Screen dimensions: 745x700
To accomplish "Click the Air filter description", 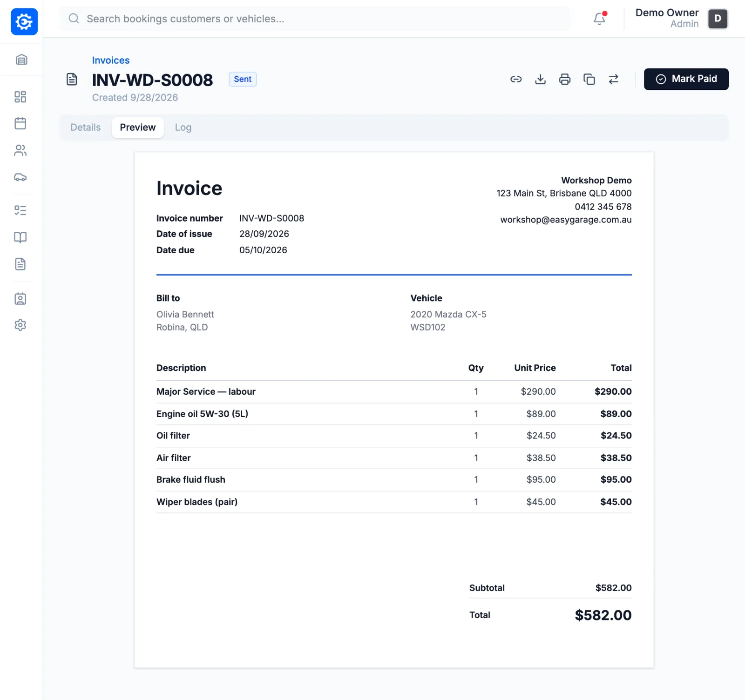I will click(x=174, y=458).
